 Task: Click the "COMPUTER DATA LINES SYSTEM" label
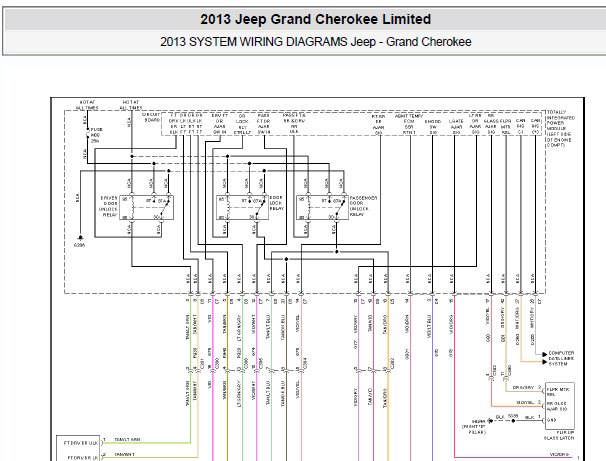point(561,358)
